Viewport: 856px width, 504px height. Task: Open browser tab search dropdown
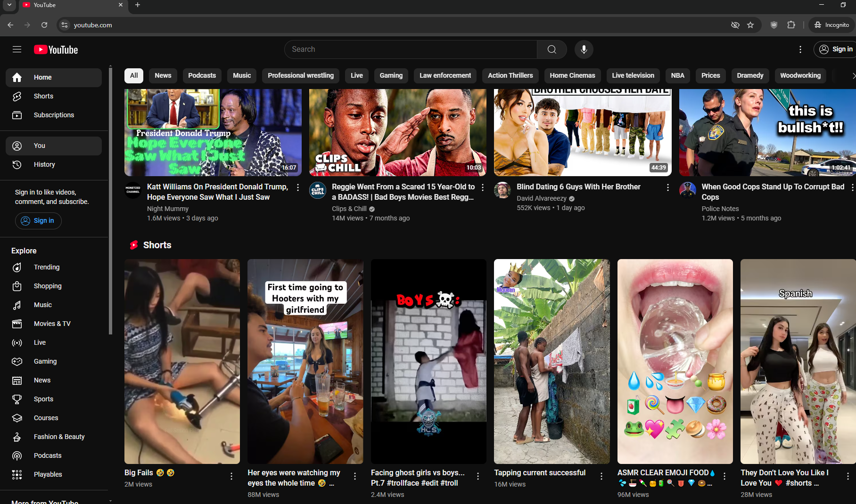[9, 5]
